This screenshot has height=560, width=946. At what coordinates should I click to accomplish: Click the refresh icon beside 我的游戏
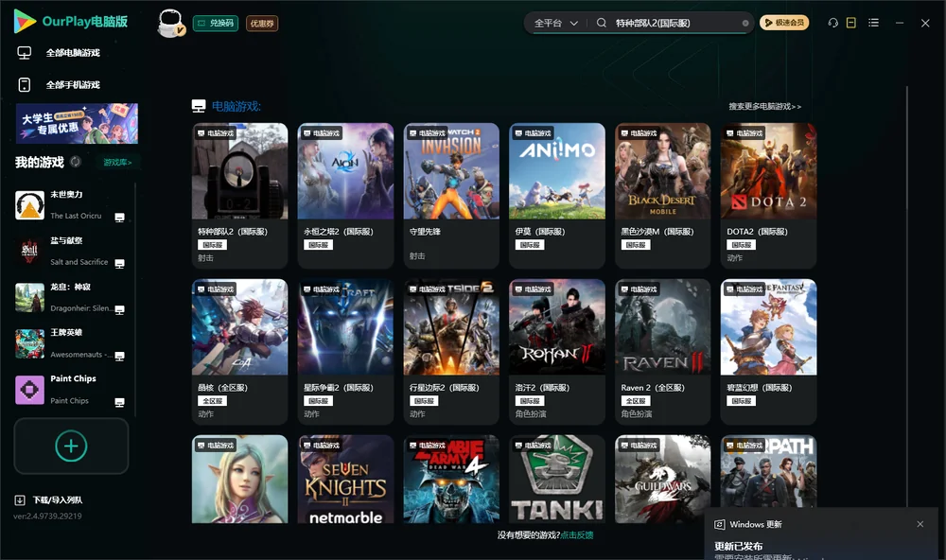click(76, 162)
